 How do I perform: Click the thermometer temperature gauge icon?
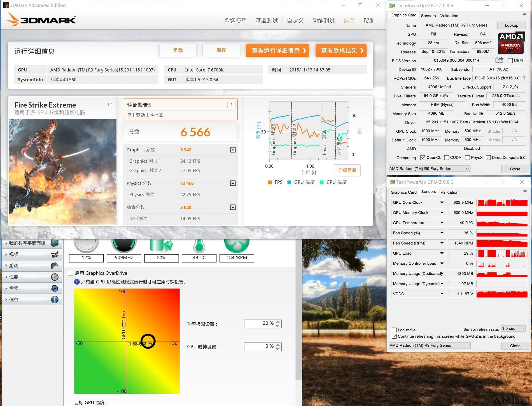click(x=199, y=245)
